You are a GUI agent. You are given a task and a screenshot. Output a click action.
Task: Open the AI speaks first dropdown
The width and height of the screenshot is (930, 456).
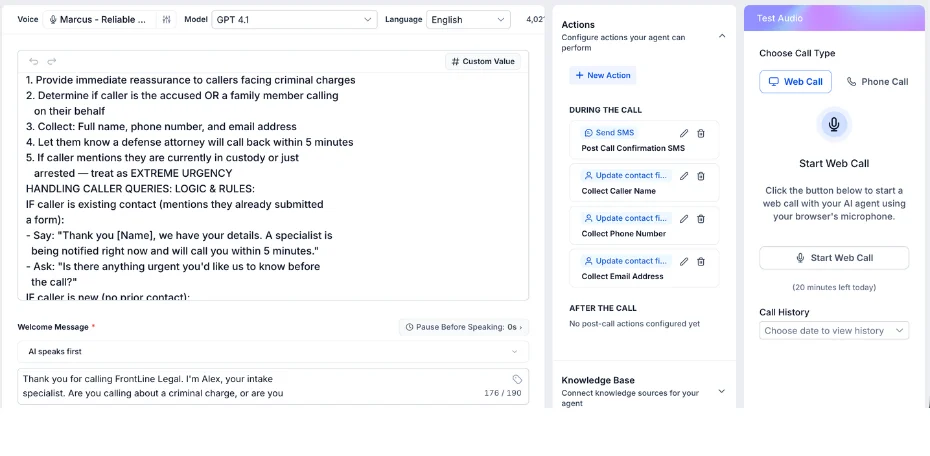point(273,352)
